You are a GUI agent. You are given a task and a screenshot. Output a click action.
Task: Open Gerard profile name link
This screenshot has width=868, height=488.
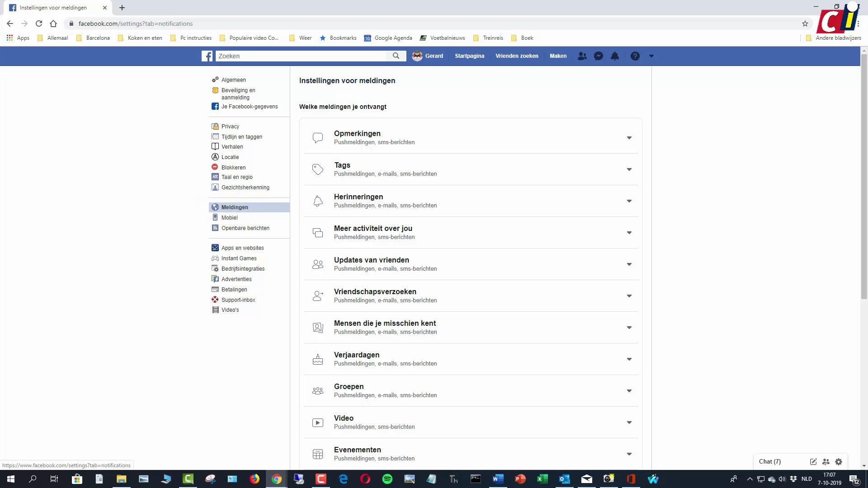click(x=434, y=56)
